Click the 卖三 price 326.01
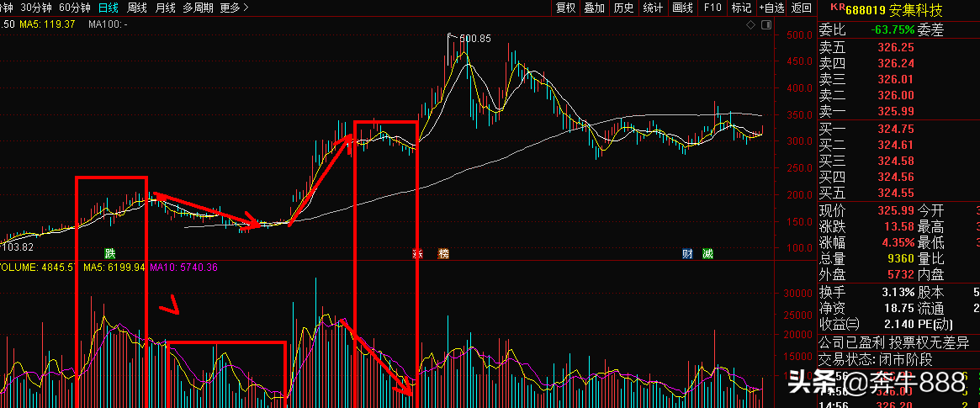This screenshot has width=980, height=408. [x=896, y=79]
